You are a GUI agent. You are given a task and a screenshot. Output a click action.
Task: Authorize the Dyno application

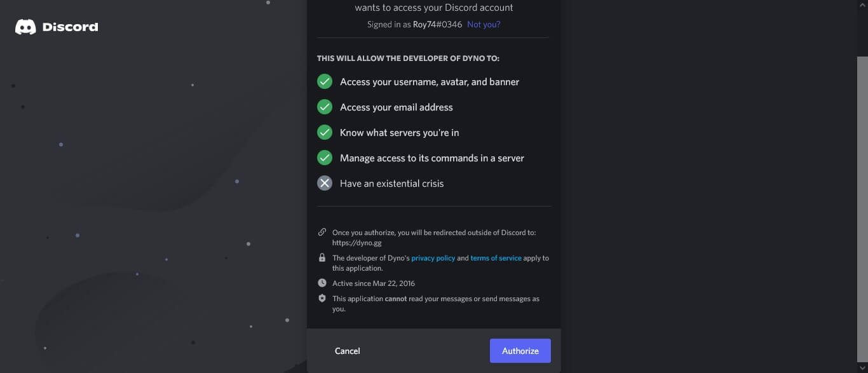coord(520,351)
